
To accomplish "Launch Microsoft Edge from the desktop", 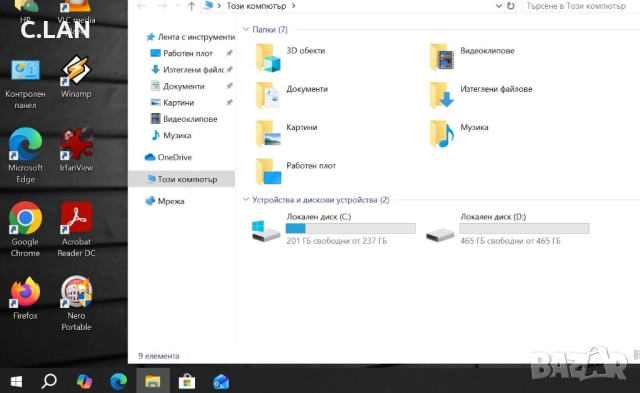I will (x=25, y=155).
